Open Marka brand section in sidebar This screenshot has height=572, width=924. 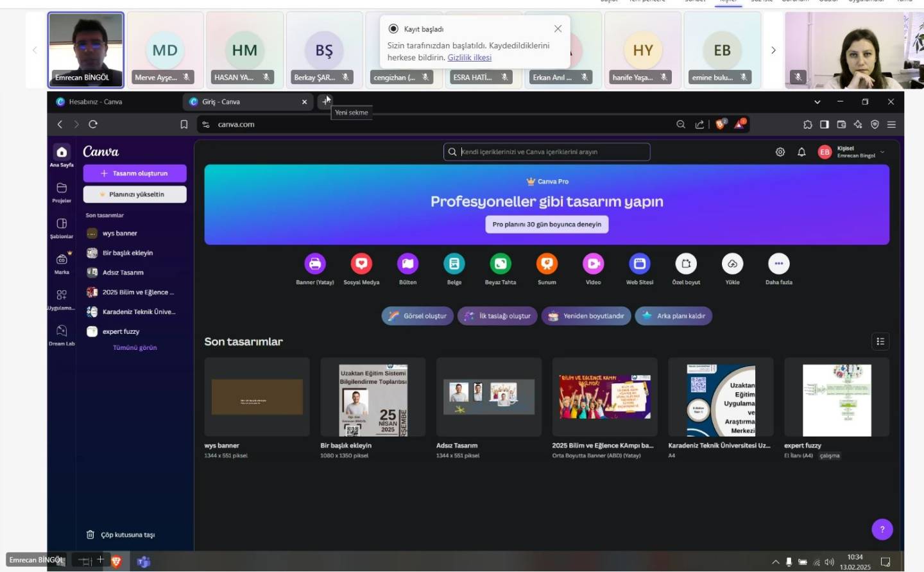[x=62, y=259]
